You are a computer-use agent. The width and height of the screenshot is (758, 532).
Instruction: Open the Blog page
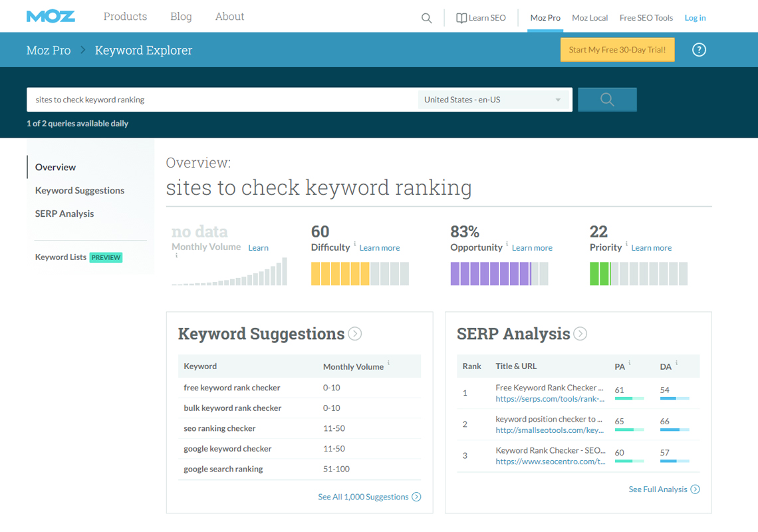pos(181,17)
